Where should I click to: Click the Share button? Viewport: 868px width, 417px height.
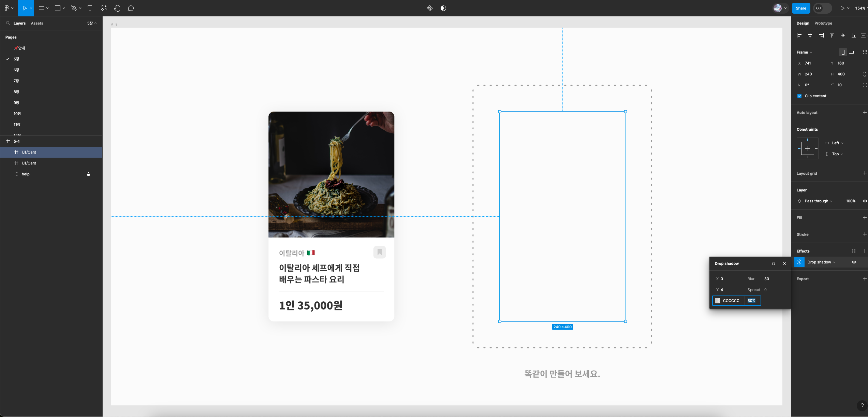(801, 8)
